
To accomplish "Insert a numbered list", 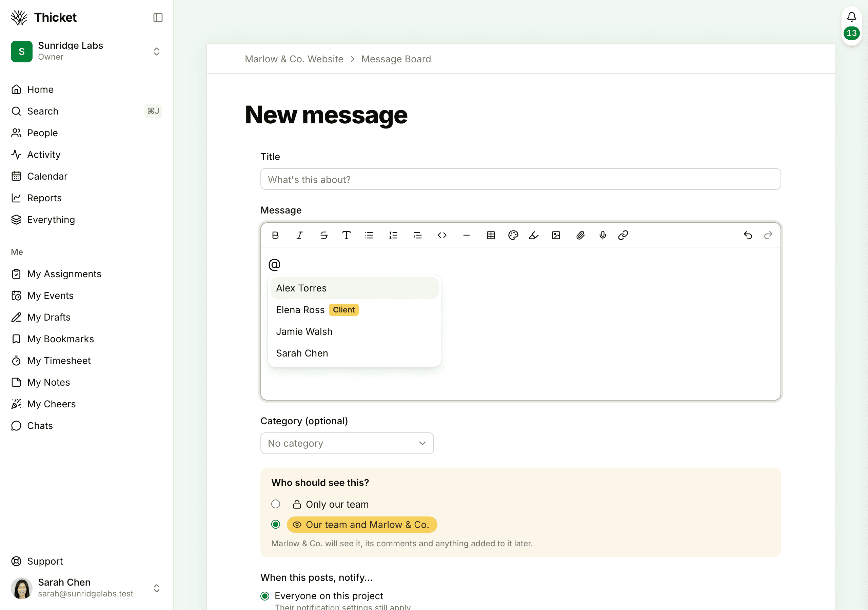I will click(x=393, y=235).
